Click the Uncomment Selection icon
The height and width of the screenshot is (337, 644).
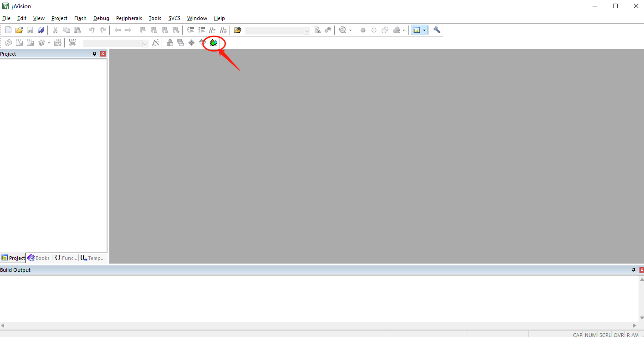coord(223,30)
